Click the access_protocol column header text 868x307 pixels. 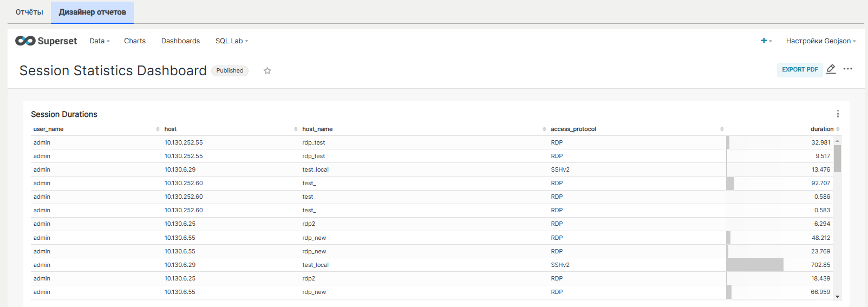click(573, 129)
